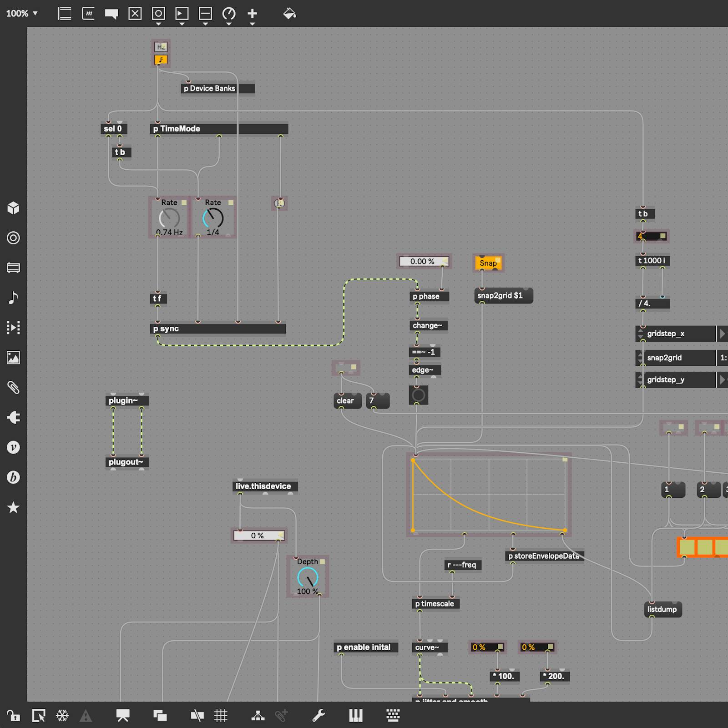Select the paint bucket formatting icon
The width and height of the screenshot is (728, 728).
coord(288,14)
